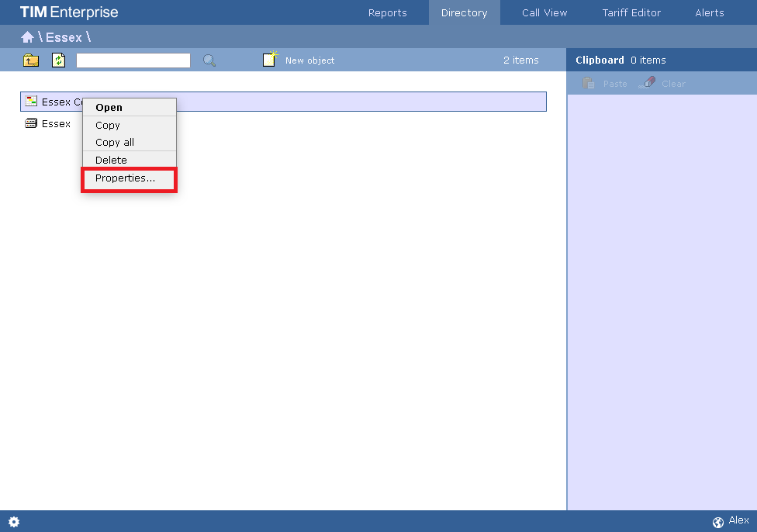The width and height of the screenshot is (757, 532).
Task: Click the home icon in breadcrumb
Action: point(27,37)
